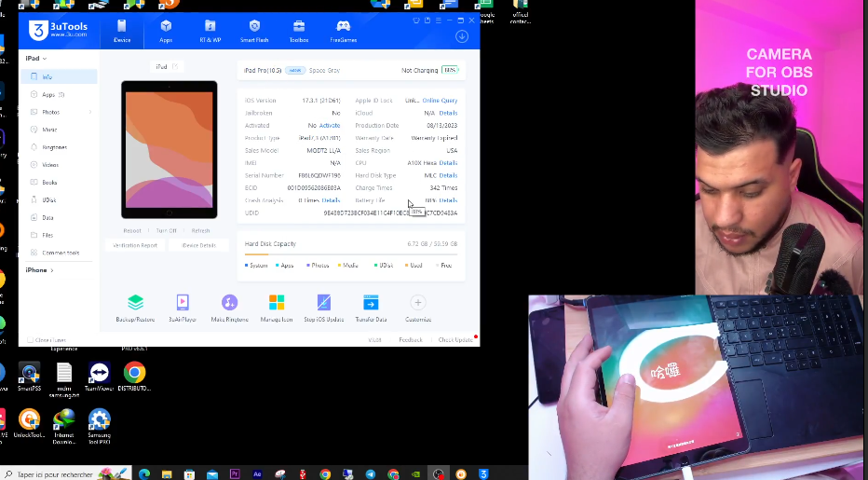
Task: Open Common tools in the sidebar
Action: click(x=60, y=253)
